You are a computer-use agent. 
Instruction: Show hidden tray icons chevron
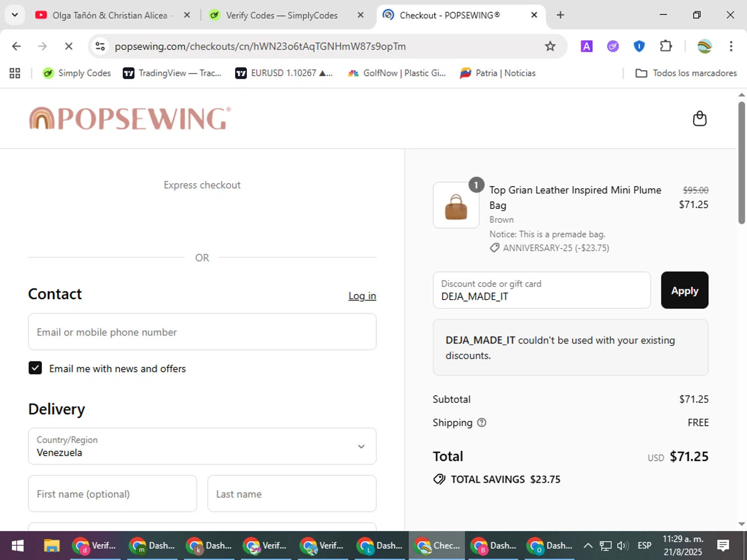point(588,546)
